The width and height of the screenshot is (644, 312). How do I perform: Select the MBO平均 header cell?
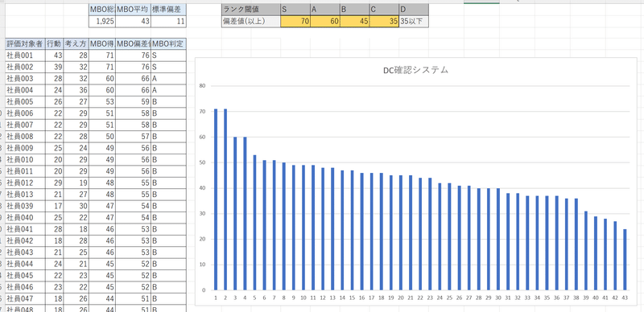(x=133, y=9)
